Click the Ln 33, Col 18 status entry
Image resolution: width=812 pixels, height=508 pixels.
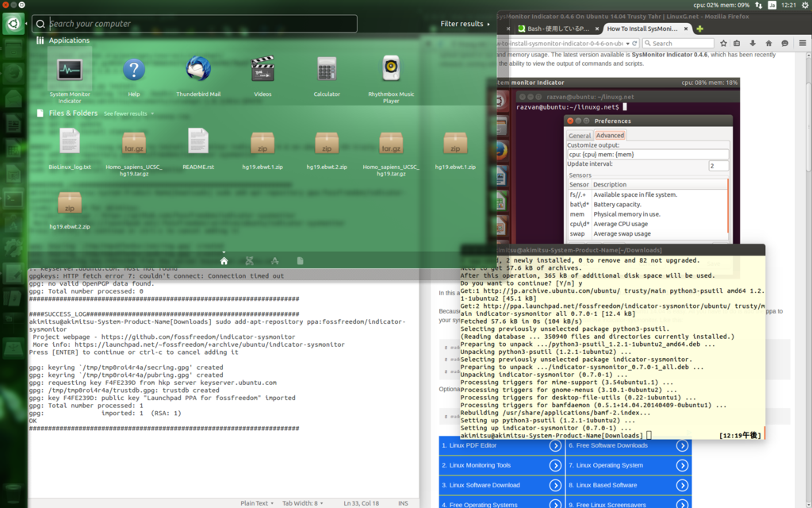361,503
